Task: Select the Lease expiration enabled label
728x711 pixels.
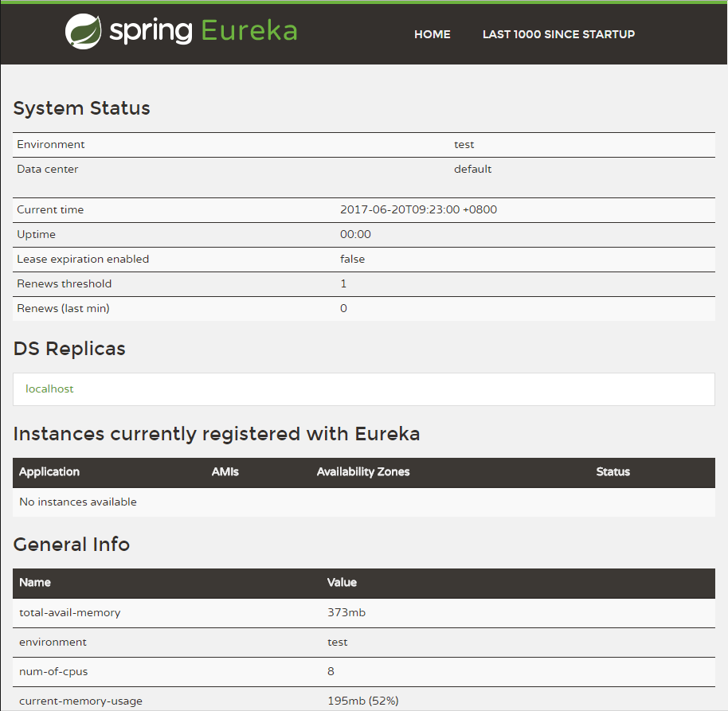Action: [x=83, y=259]
